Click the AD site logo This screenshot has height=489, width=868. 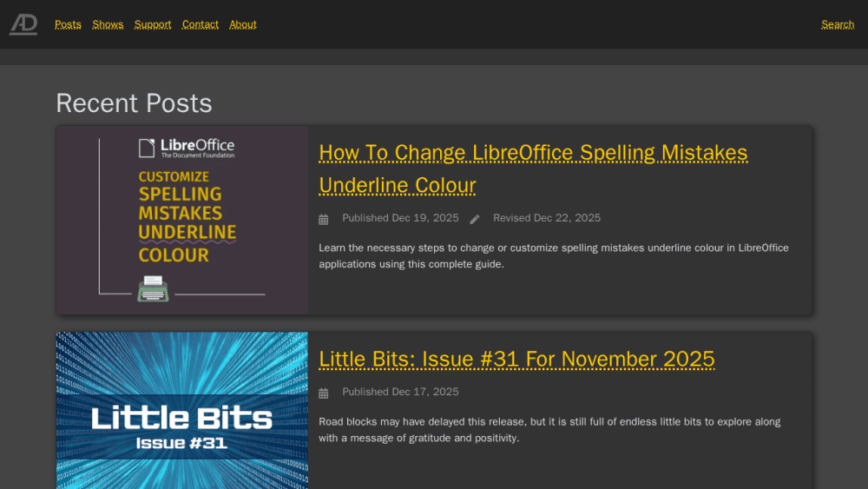click(23, 24)
